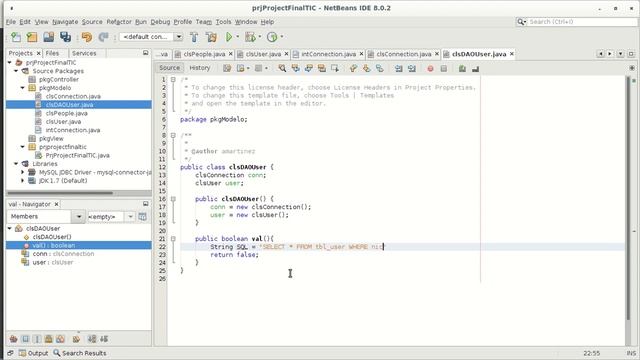
Task: Toggle Show Inherited Members in Navigator
Action: click(13, 339)
